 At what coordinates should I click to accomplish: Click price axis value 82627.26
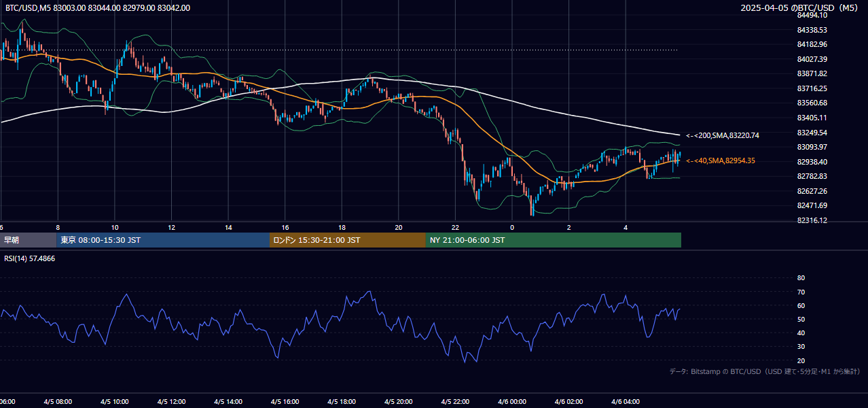pos(812,191)
